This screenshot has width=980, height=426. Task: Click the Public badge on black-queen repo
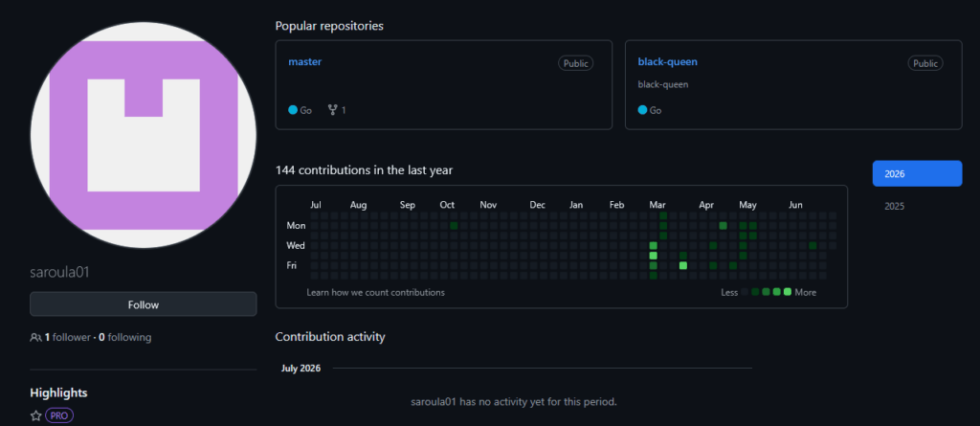click(925, 63)
